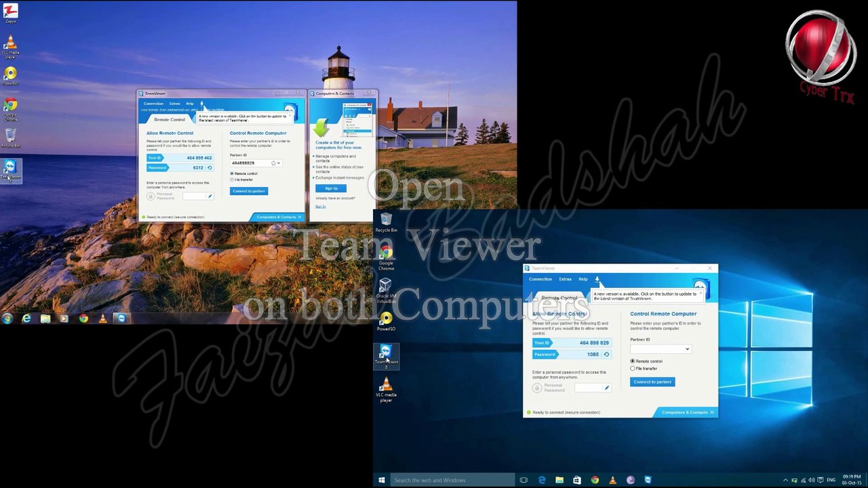Open Help menu in Windows 10 TeamViewer

583,279
